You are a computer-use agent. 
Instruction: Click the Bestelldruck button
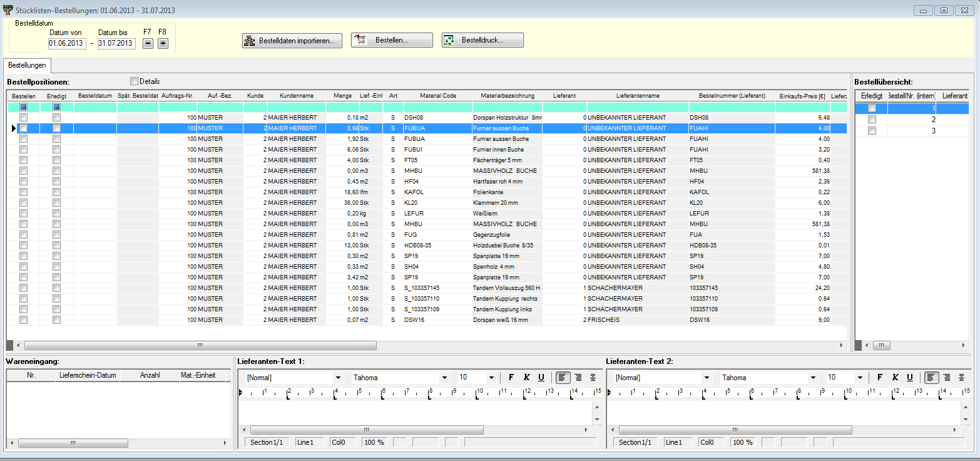pos(482,41)
